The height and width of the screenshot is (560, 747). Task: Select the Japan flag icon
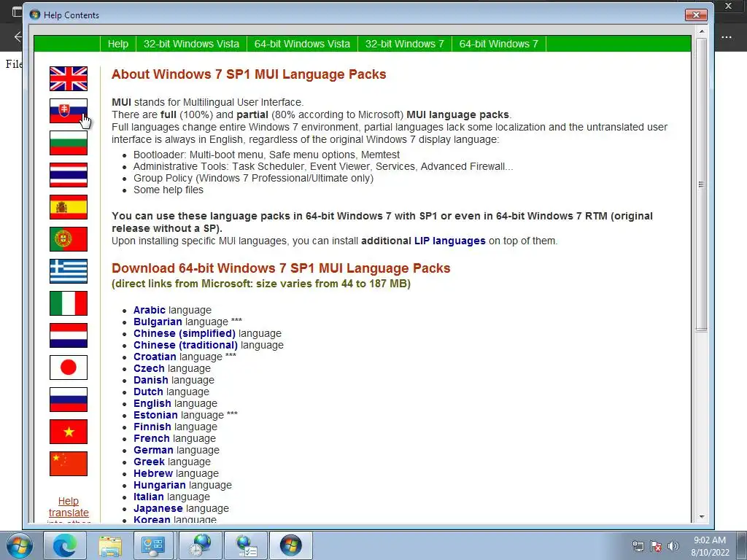[x=69, y=367]
